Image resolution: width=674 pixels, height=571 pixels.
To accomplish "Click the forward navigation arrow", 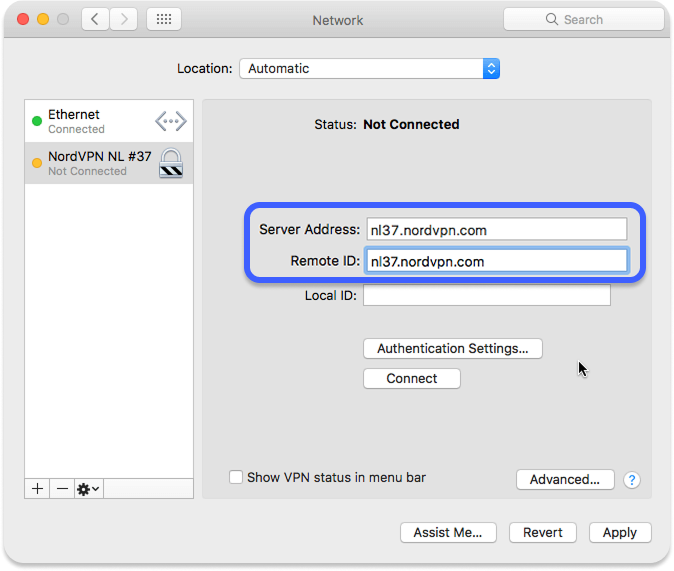I will coord(124,19).
